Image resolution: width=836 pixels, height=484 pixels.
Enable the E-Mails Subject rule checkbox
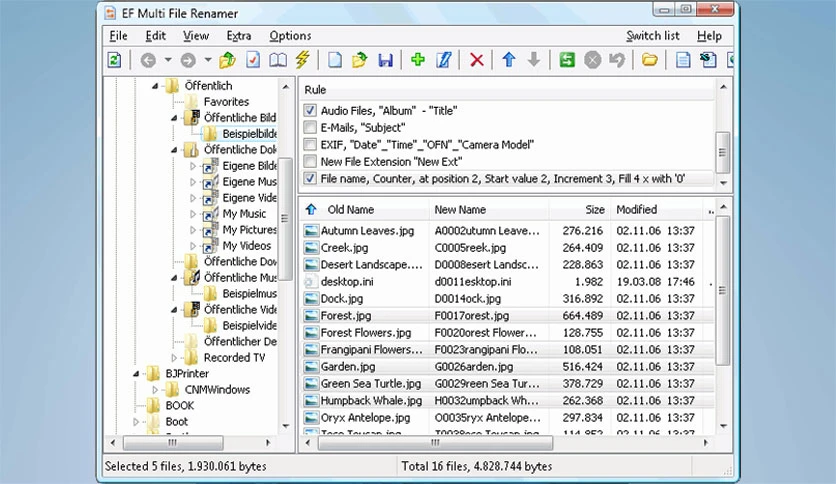[x=310, y=127]
